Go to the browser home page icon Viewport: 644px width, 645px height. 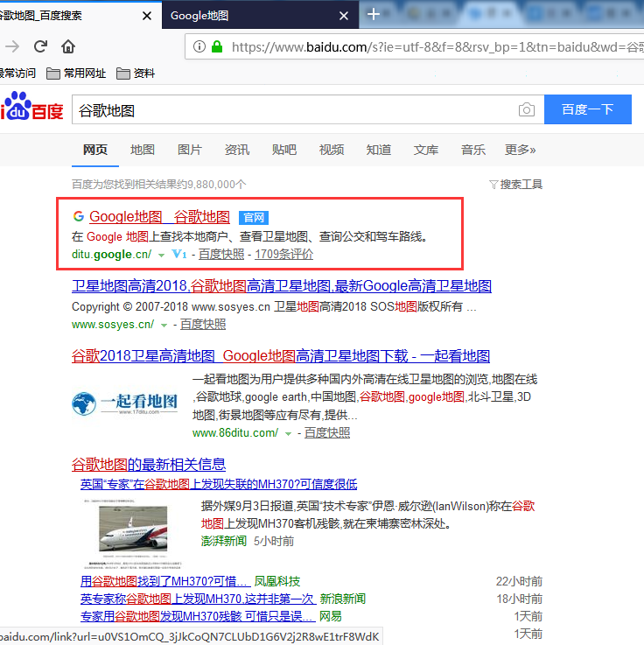coord(67,46)
